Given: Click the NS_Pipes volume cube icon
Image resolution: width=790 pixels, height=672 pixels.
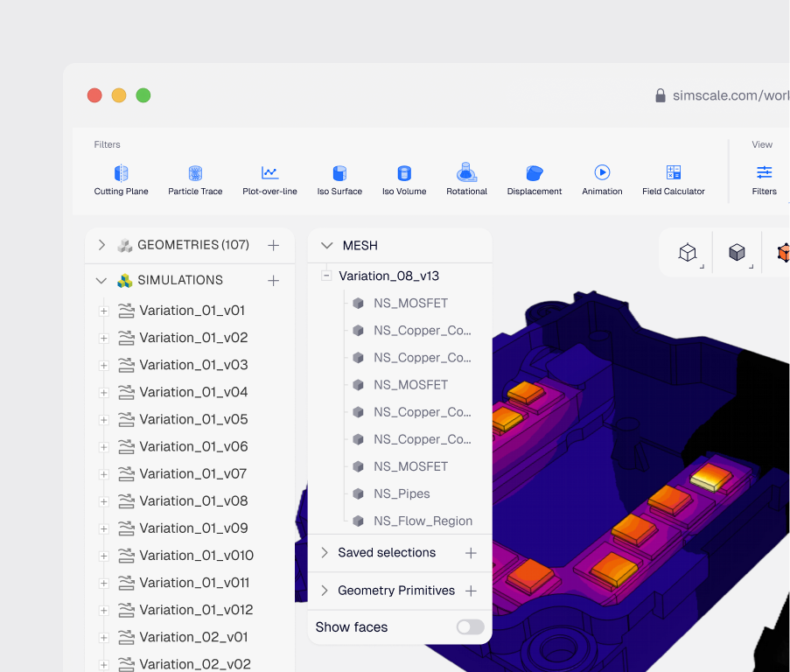Looking at the screenshot, I should pyautogui.click(x=358, y=493).
